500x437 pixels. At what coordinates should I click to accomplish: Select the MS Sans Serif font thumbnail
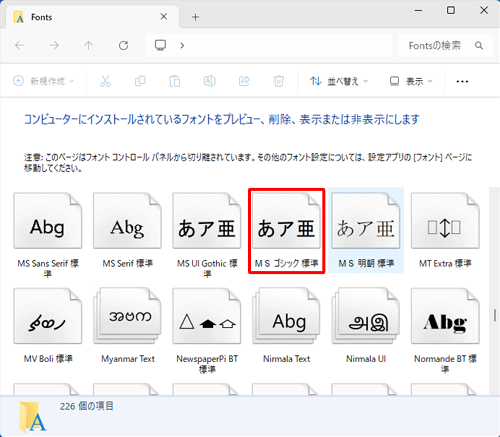[x=48, y=221]
